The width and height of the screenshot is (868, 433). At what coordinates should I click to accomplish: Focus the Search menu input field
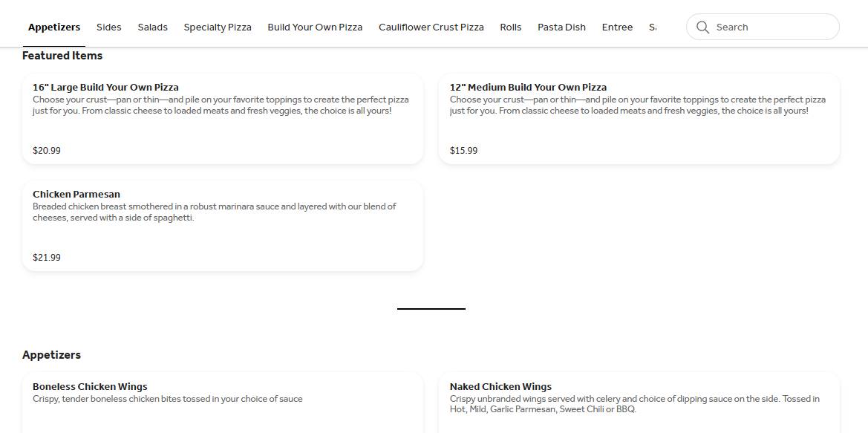pos(763,27)
